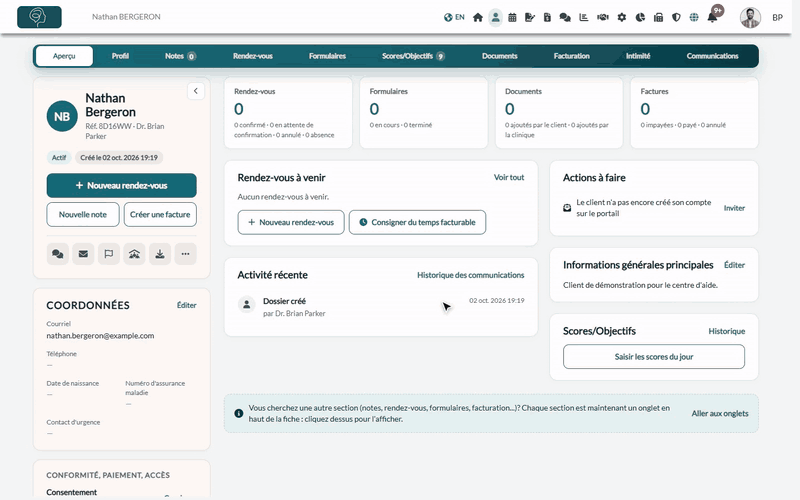Open the Rendez-vous summary card
800x500 pixels.
point(288,113)
